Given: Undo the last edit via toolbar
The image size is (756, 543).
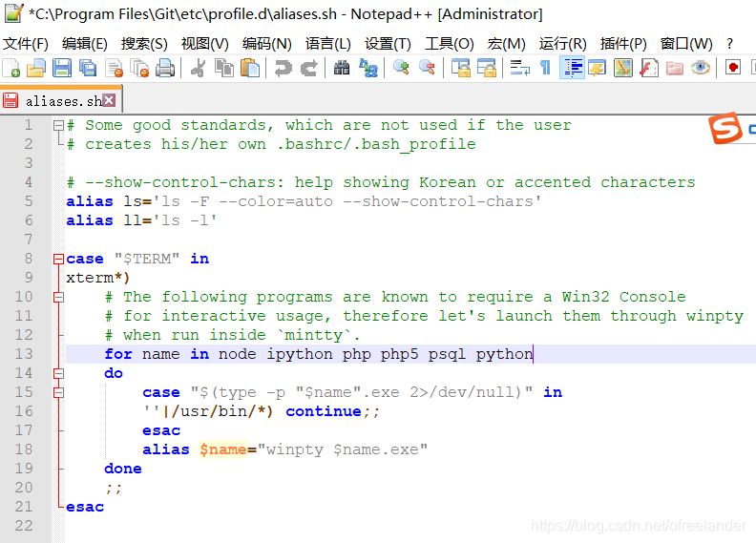Looking at the screenshot, I should [283, 68].
